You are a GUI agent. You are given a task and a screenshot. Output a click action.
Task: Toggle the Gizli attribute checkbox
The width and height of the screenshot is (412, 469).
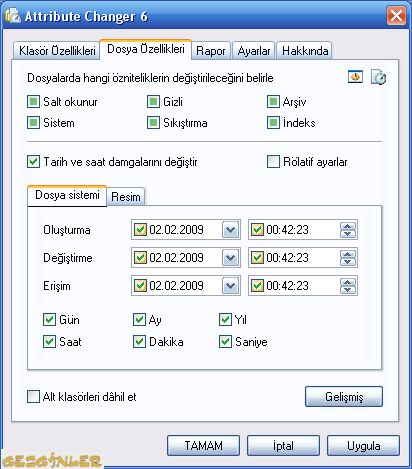[153, 102]
